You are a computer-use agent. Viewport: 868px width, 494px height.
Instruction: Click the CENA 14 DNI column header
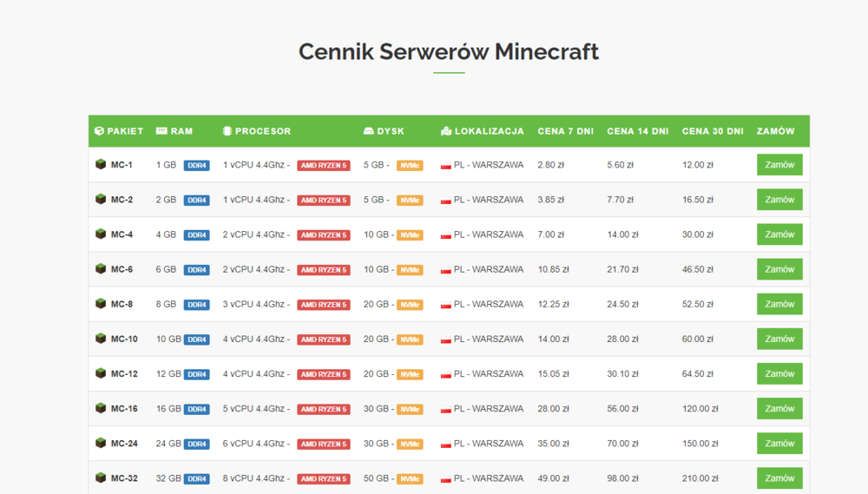(638, 131)
